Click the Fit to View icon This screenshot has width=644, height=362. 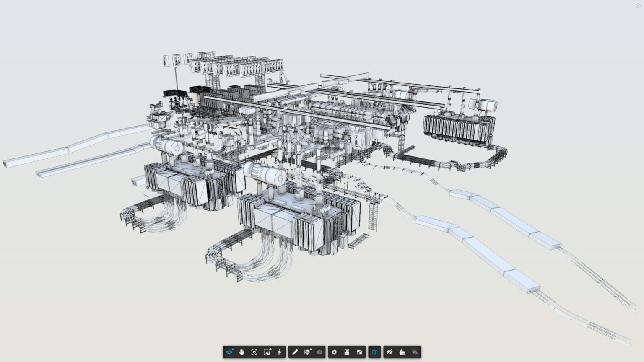(x=254, y=352)
